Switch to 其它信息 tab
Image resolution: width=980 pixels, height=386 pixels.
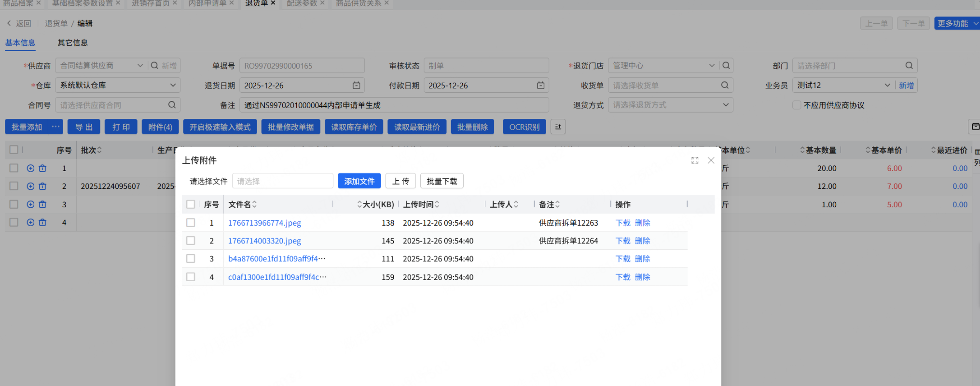(72, 43)
